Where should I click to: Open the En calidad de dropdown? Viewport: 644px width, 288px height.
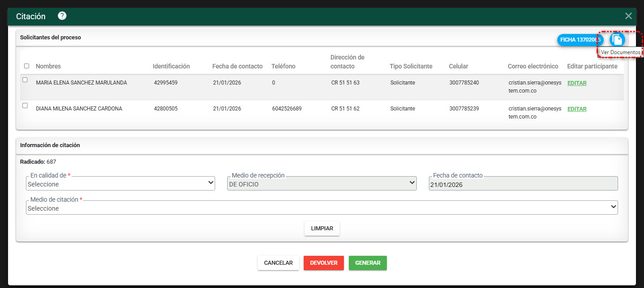point(121,183)
